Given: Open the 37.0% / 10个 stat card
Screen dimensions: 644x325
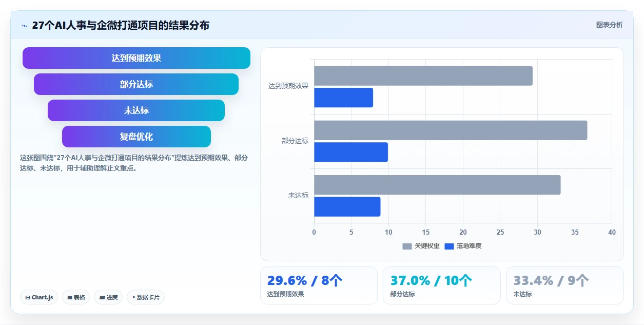Looking at the screenshot, I should pyautogui.click(x=442, y=285).
